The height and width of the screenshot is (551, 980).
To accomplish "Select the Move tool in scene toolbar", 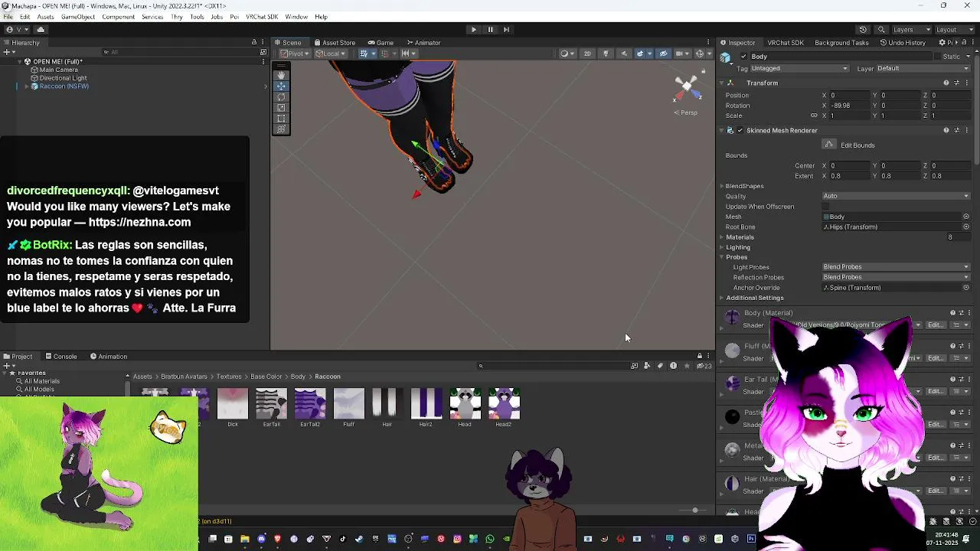I will coord(281,86).
